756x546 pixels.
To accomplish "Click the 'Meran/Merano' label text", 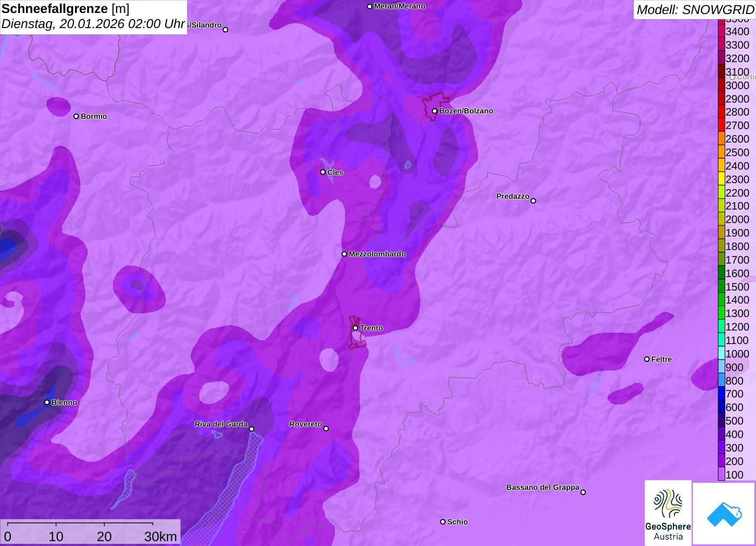I will coord(400,6).
